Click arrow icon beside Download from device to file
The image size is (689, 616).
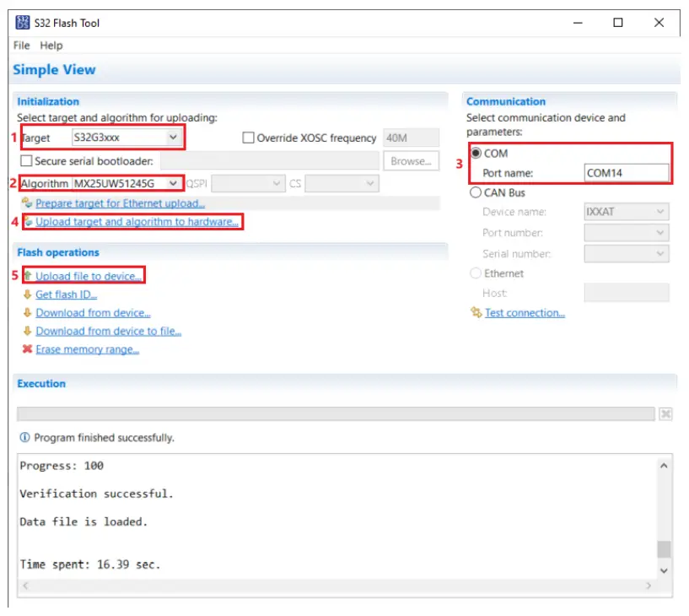[27, 331]
